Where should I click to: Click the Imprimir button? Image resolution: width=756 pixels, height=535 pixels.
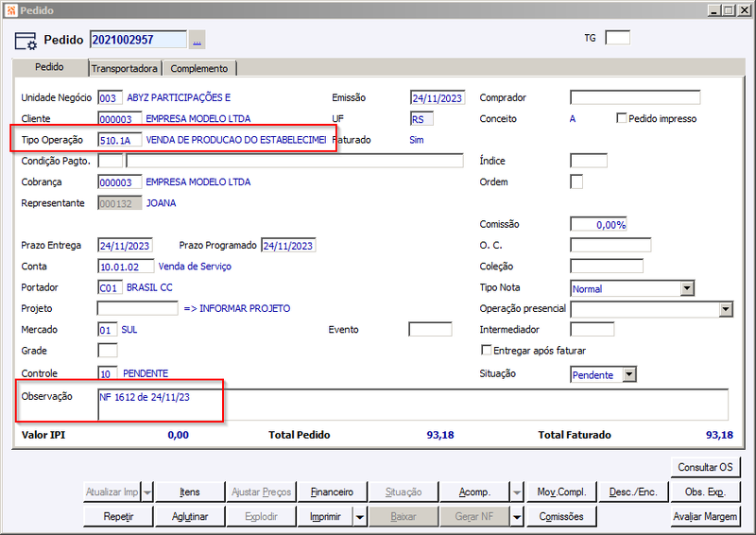tap(325, 517)
